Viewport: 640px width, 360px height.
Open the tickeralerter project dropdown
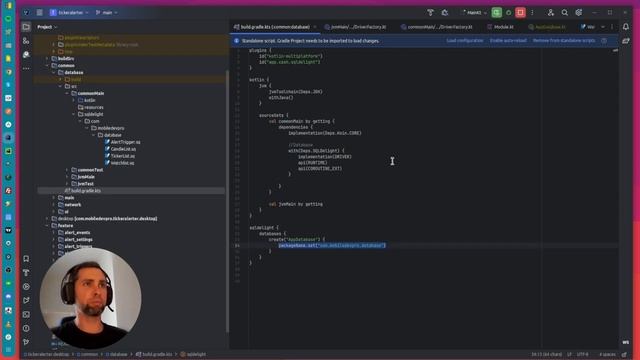point(69,13)
